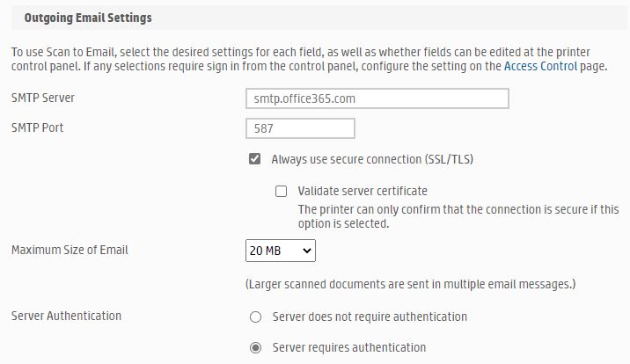Click the Maximum Size of Email label
Image resolution: width=630 pixels, height=364 pixels.
(70, 250)
